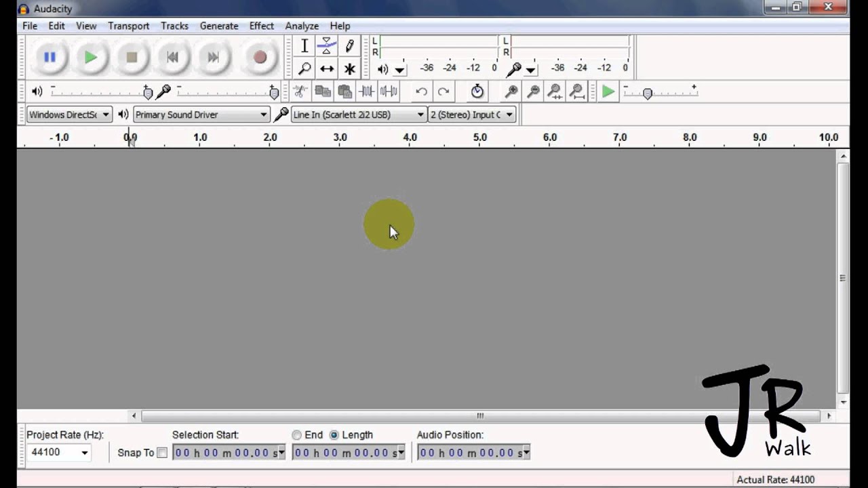
Task: Skip to End of the project
Action: pos(213,58)
